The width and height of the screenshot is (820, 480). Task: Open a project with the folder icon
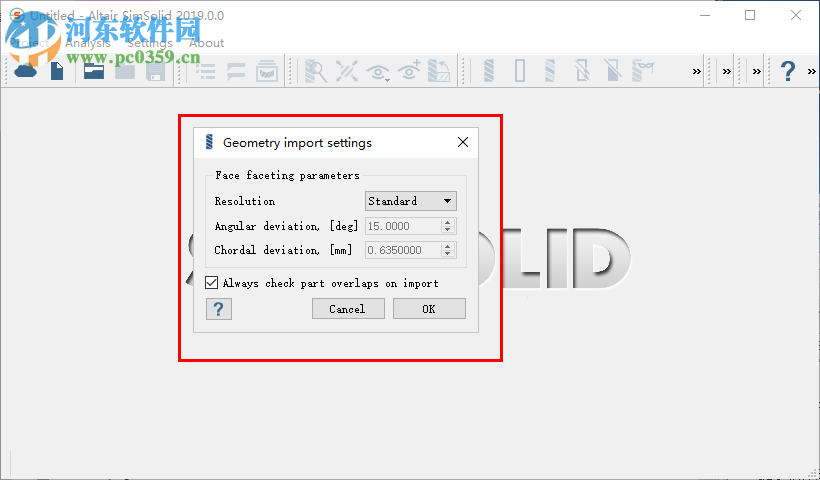[x=94, y=71]
